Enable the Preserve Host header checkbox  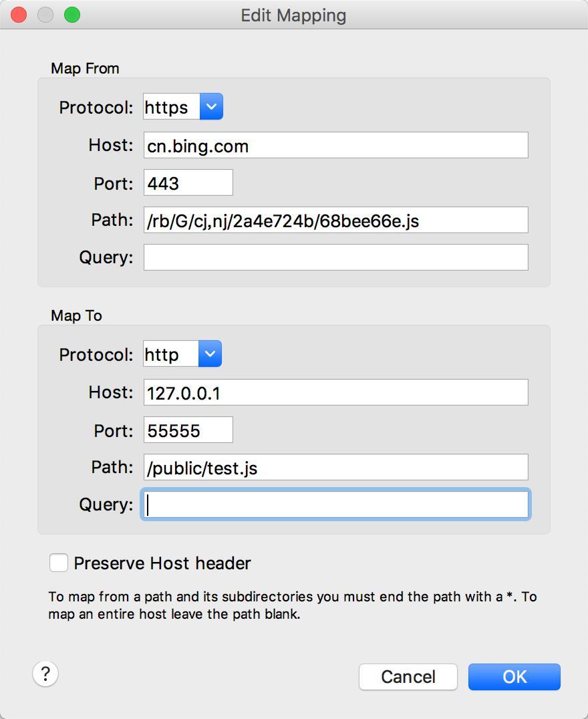[59, 563]
